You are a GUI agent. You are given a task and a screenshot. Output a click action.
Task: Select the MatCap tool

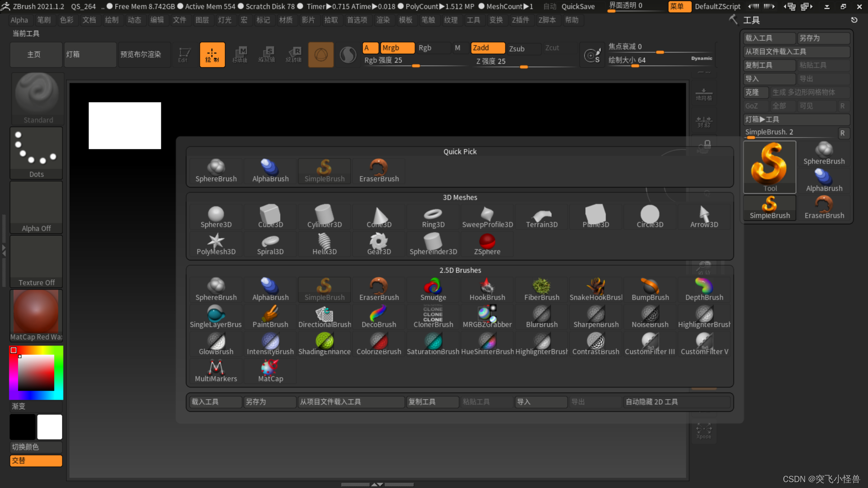point(270,371)
